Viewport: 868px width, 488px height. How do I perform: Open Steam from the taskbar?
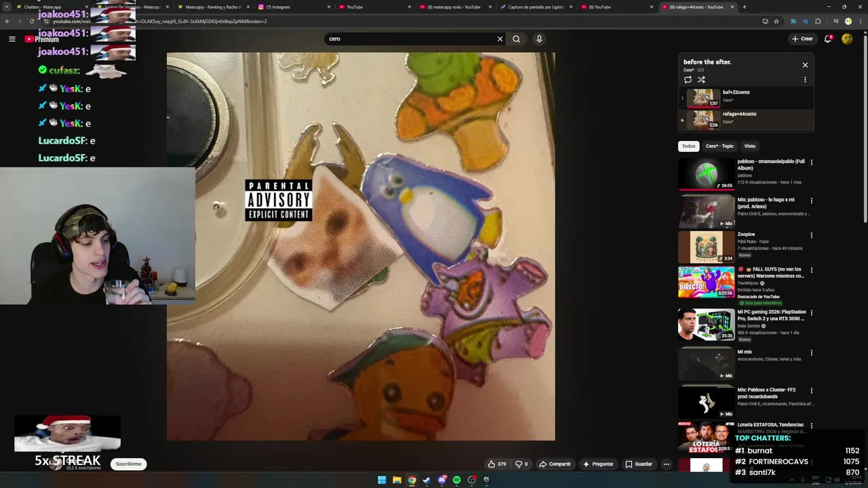[x=427, y=480]
